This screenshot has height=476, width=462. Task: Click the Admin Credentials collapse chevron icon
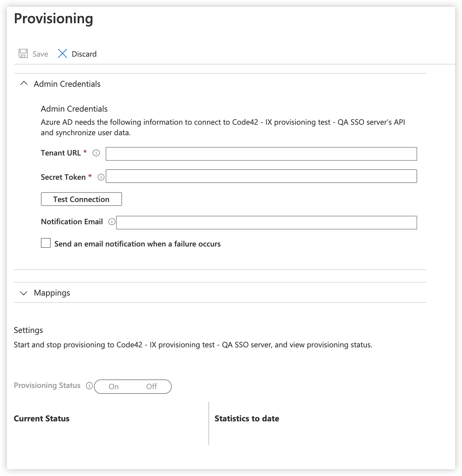(23, 84)
